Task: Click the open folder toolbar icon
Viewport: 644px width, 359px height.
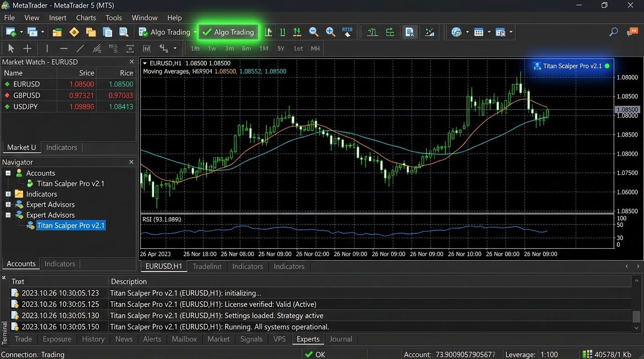Action: [x=57, y=32]
